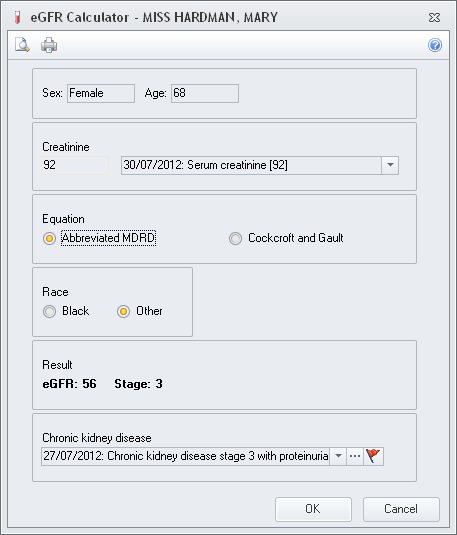
Task: Click the Cancel button
Action: (401, 509)
